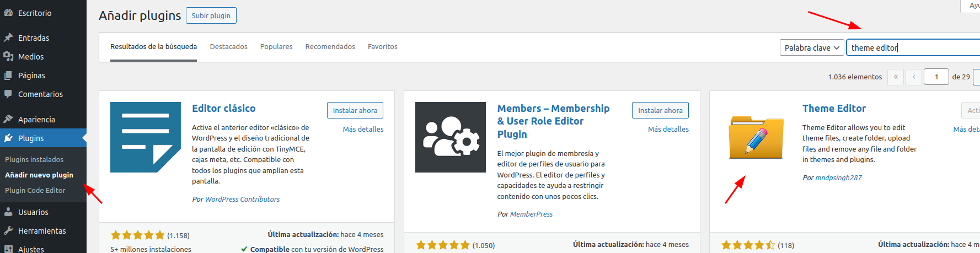Open Plugin Code Editor submenu item
980x253 pixels.
[x=35, y=190]
